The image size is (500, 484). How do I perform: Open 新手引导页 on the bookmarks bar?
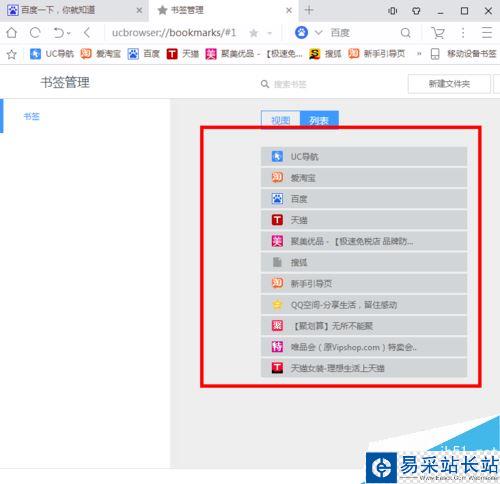click(377, 54)
